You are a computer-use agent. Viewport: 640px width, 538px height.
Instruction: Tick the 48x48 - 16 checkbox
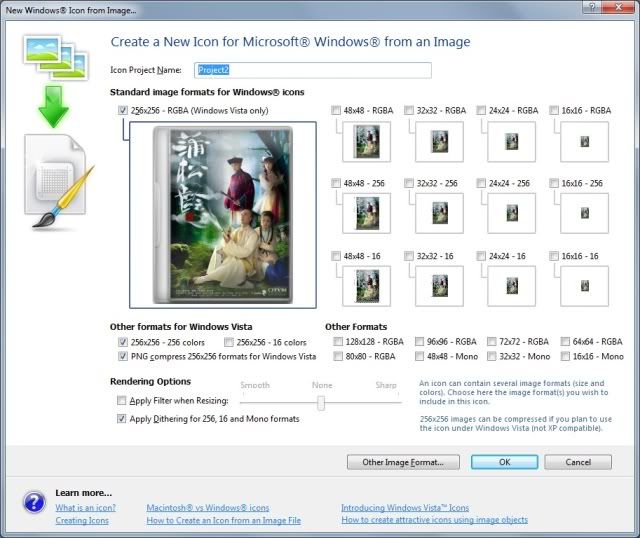[x=336, y=256]
